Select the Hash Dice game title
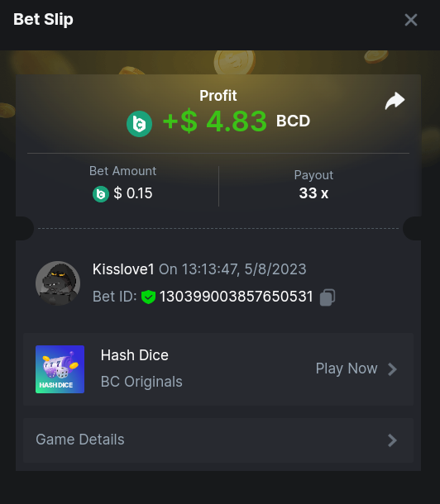The width and height of the screenshot is (440, 504). click(x=135, y=355)
